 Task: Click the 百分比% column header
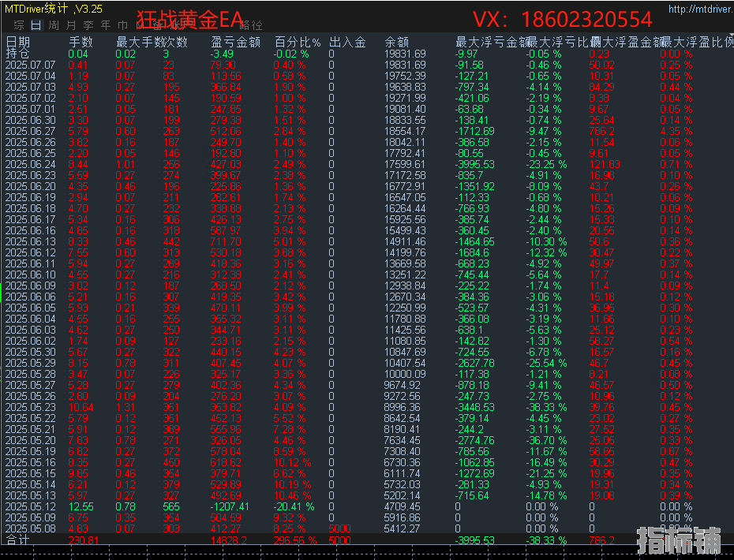click(298, 42)
